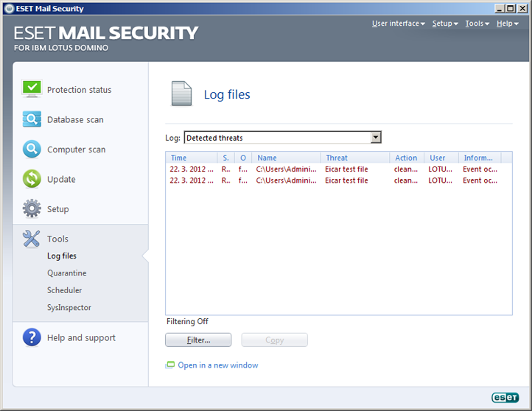Click Open in a new window link

[218, 365]
